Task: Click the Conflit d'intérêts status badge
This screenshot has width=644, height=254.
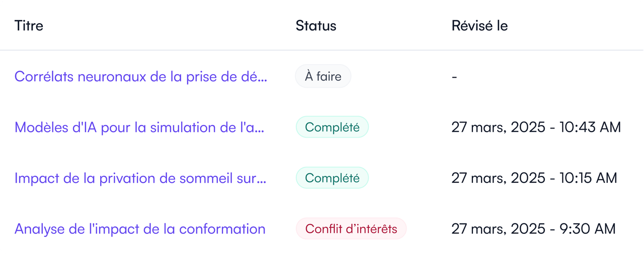Action: coord(351,229)
